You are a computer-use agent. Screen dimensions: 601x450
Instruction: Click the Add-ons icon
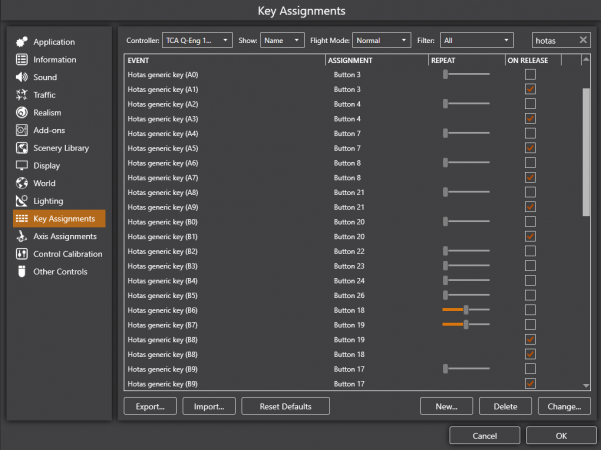pyautogui.click(x=22, y=130)
